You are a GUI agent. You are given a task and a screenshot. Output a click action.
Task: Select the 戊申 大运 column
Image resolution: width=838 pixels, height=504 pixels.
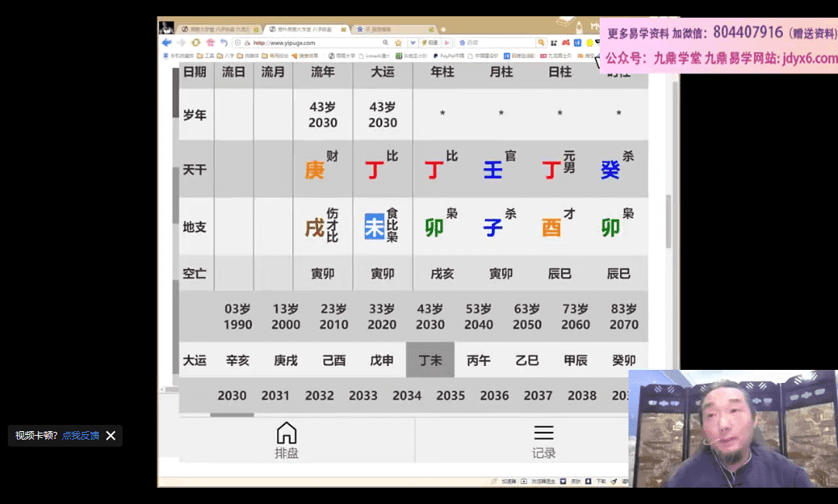(382, 361)
